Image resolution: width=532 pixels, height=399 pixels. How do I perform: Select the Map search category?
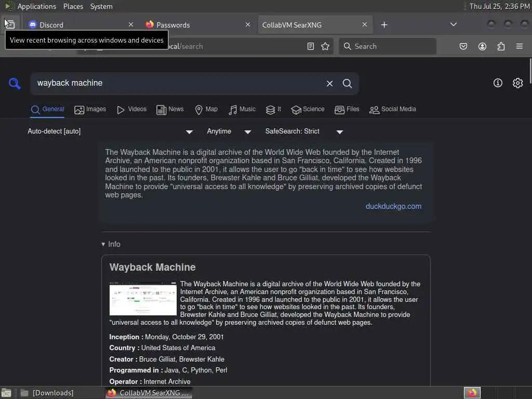point(206,109)
